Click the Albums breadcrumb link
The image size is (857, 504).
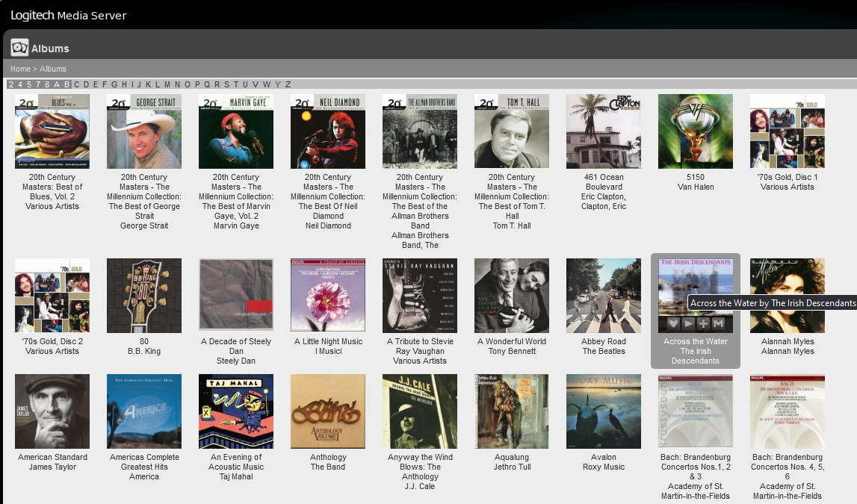pyautogui.click(x=52, y=69)
